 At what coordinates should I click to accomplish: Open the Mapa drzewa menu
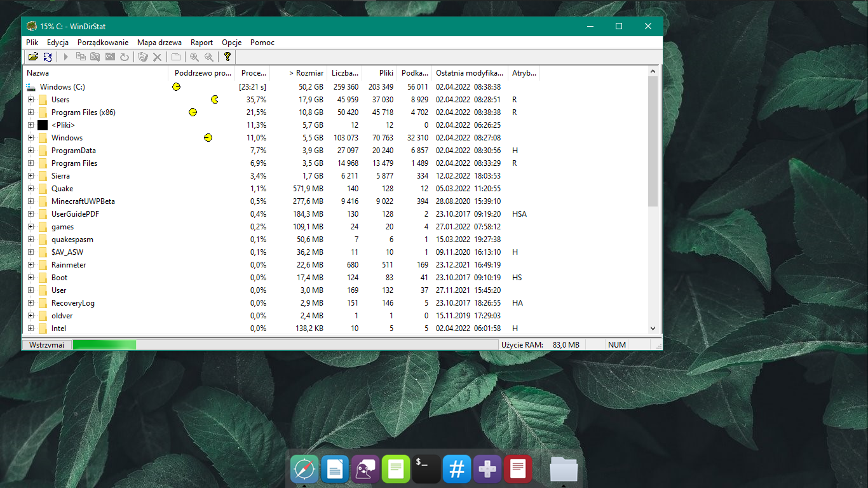159,43
